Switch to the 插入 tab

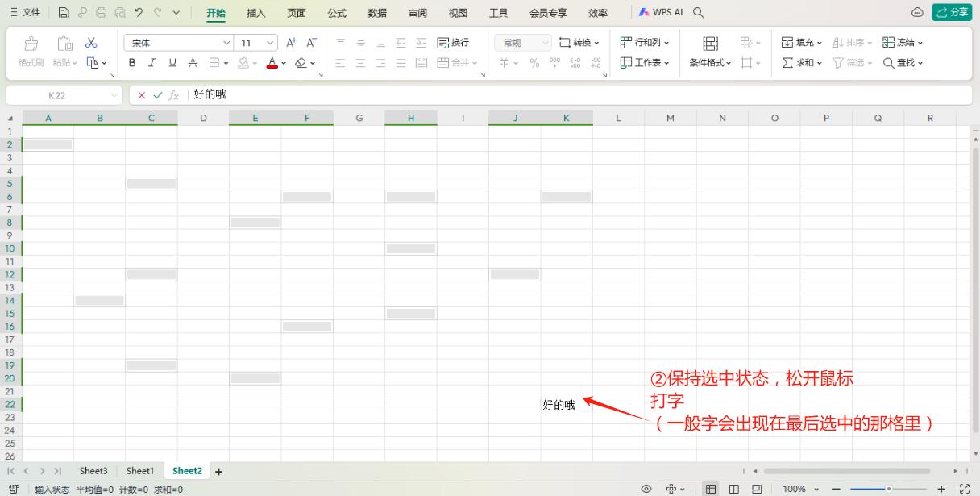[255, 13]
